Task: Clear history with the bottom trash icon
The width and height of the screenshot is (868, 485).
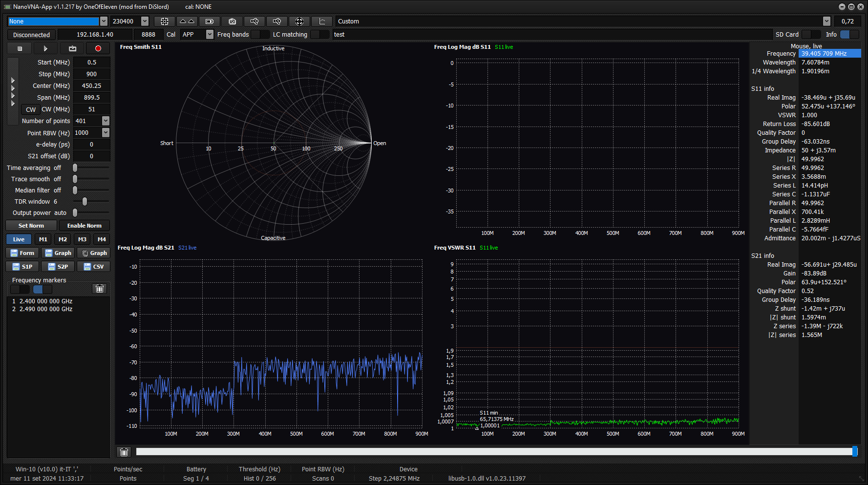Action: [x=124, y=452]
